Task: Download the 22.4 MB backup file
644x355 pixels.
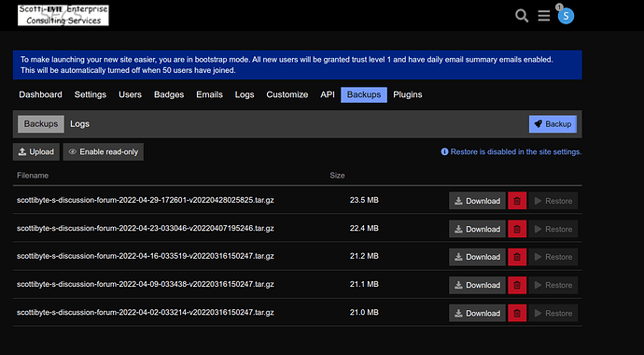Action: (477, 229)
